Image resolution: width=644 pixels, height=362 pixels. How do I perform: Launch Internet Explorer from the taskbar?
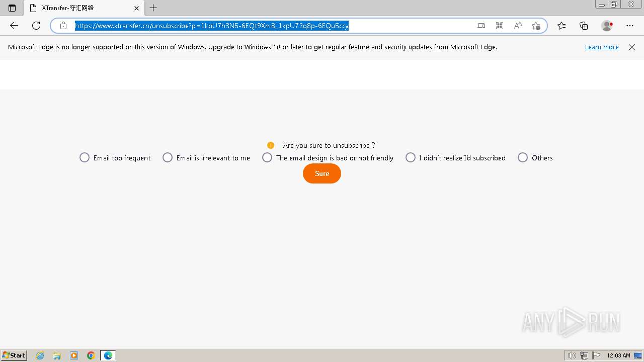pyautogui.click(x=40, y=355)
